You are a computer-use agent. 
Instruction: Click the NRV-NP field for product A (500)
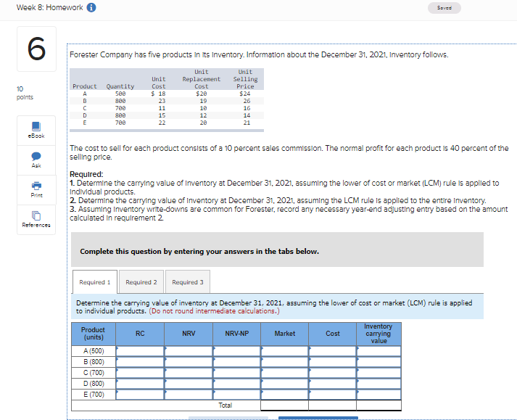(236, 351)
